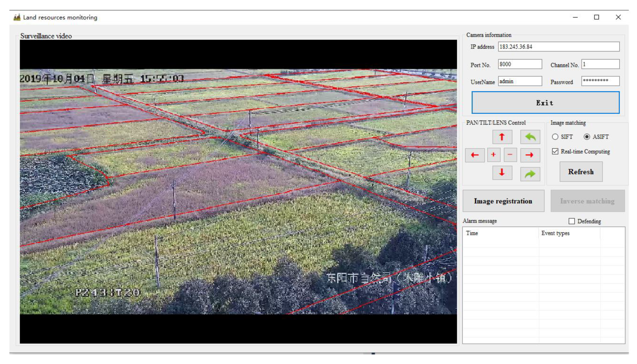The width and height of the screenshot is (637, 364).
Task: Click the Password input field
Action: [x=600, y=81]
